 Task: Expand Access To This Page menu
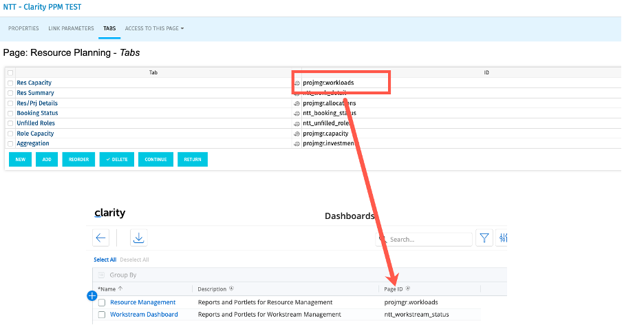(154, 28)
